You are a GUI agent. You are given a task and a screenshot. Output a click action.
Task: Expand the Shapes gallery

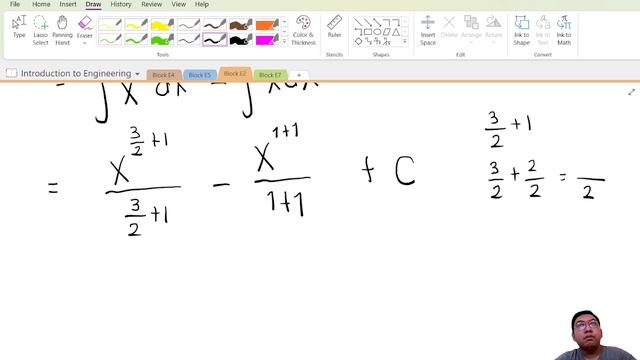[x=405, y=42]
